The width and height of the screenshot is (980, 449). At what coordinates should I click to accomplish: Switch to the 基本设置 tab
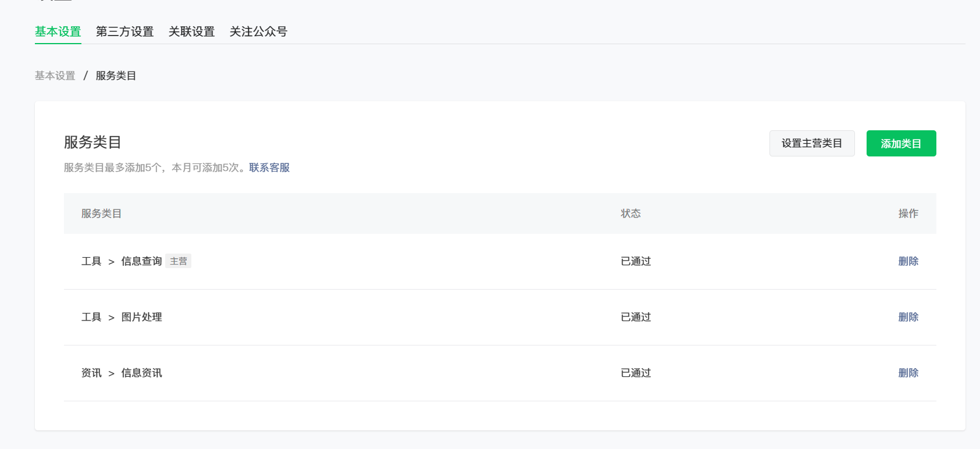(x=58, y=31)
